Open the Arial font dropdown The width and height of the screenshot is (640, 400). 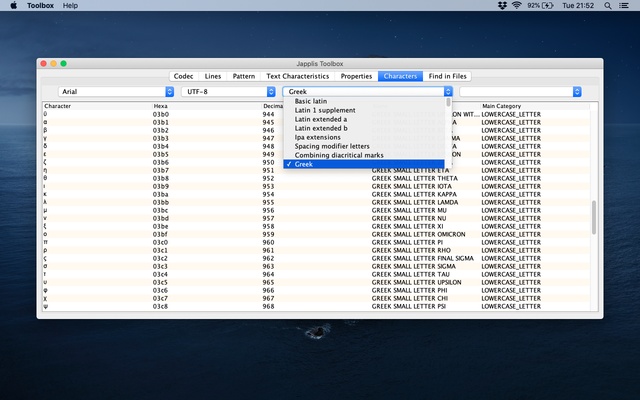coord(116,91)
